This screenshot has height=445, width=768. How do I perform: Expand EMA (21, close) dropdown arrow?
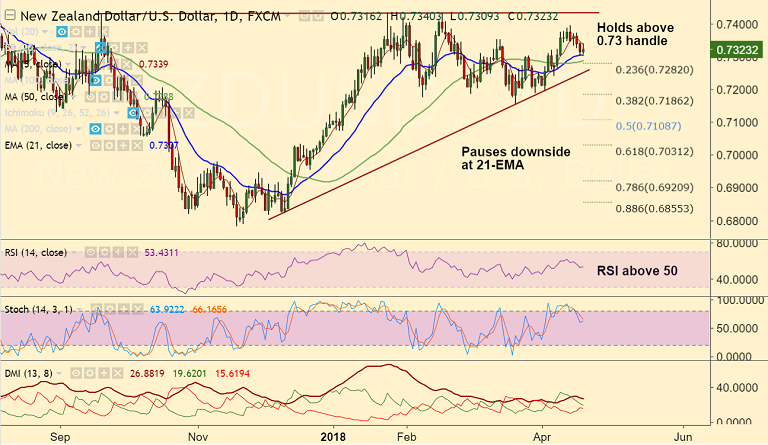(x=78, y=145)
